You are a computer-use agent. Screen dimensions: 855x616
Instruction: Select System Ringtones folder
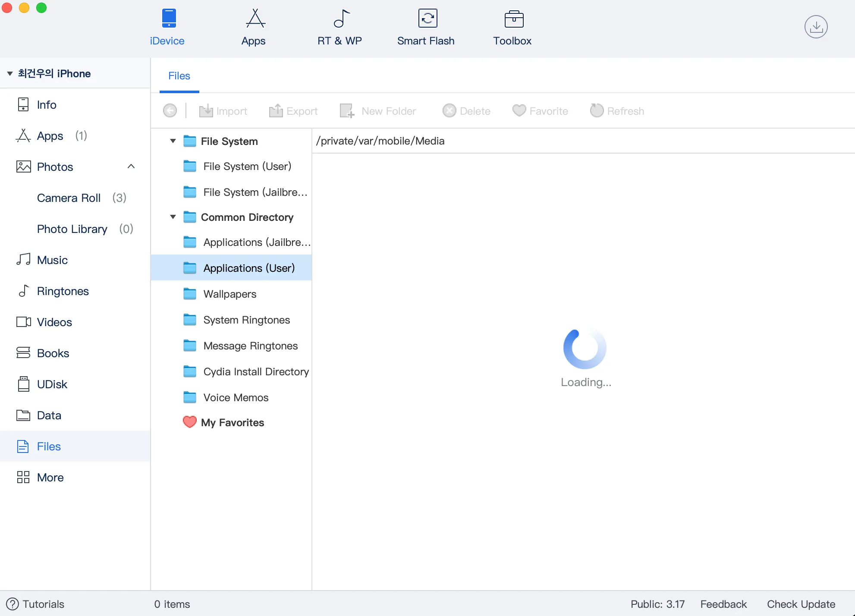[231, 320]
